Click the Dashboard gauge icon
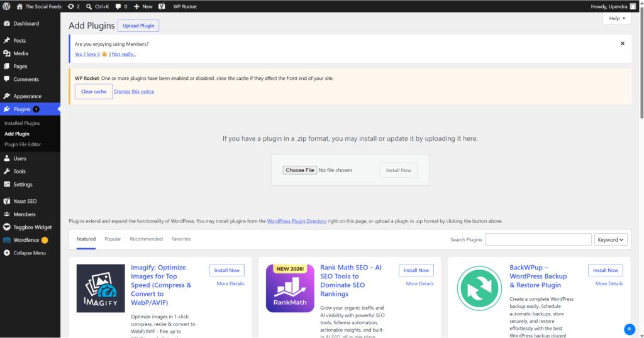Viewport: 644px width, 338px height. click(x=6, y=23)
